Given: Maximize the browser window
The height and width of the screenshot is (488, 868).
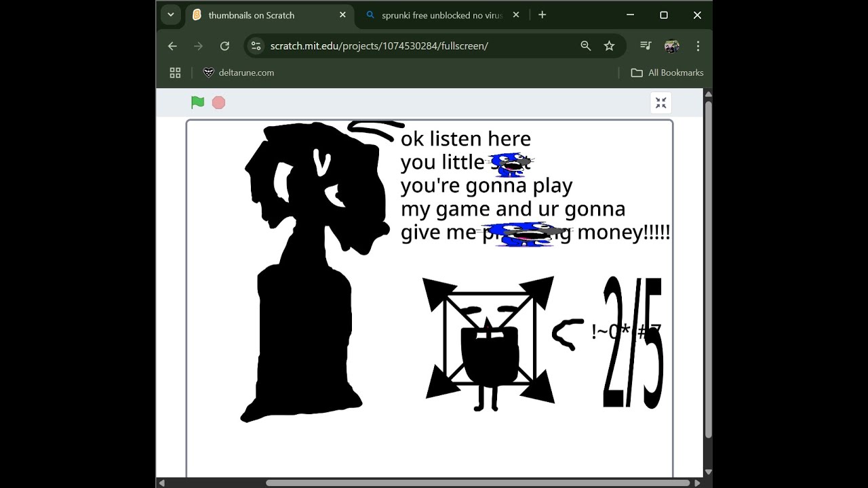Looking at the screenshot, I should pos(664,15).
